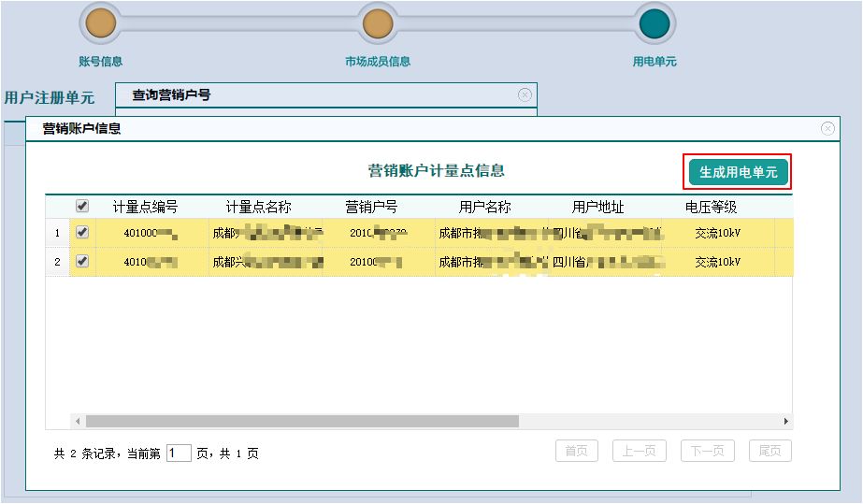Screen dimensions: 863x504
Task: Go to 首页 in pagination
Action: coord(577,451)
